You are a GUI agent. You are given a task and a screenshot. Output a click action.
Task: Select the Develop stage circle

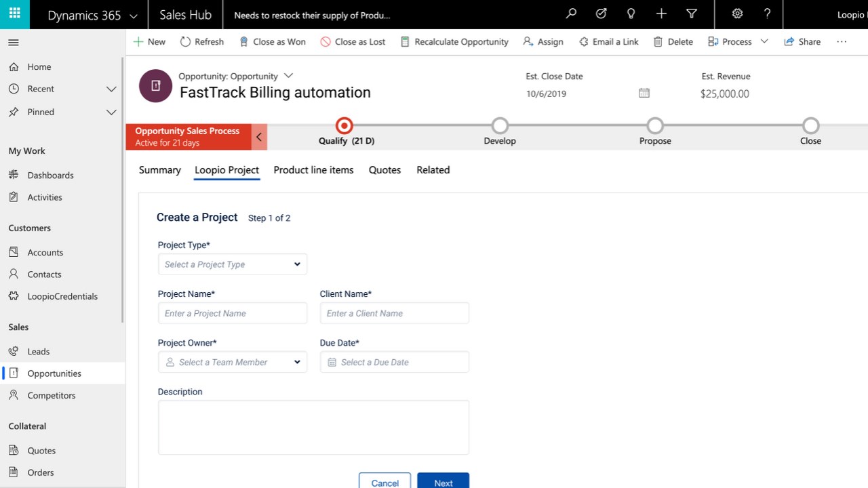tap(500, 125)
